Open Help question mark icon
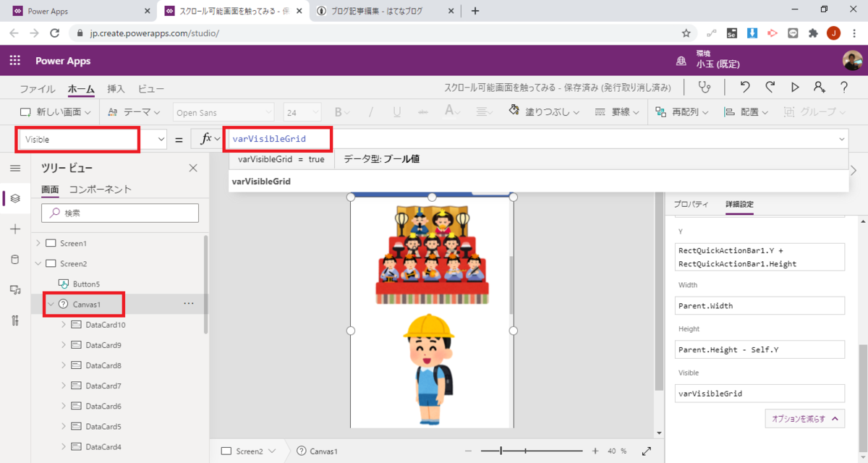Viewport: 868px width, 463px height. click(844, 88)
